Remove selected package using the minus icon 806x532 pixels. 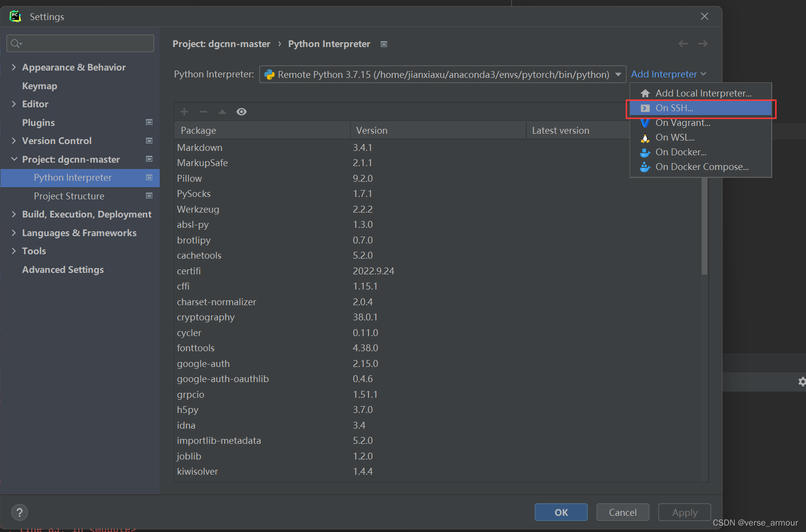203,112
